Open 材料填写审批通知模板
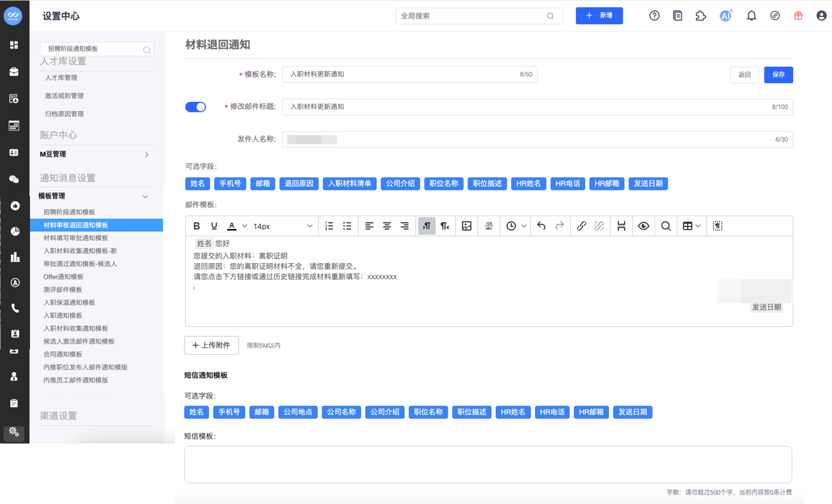 point(76,238)
